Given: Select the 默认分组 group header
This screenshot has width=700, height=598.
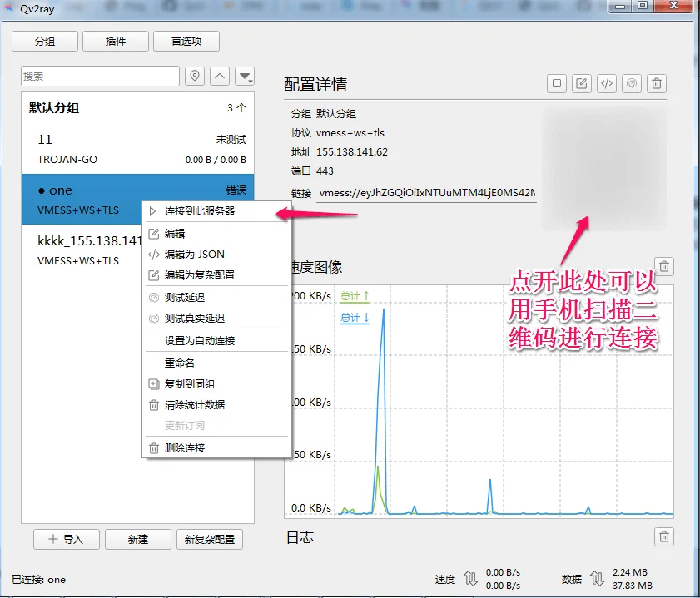Looking at the screenshot, I should pos(137,108).
